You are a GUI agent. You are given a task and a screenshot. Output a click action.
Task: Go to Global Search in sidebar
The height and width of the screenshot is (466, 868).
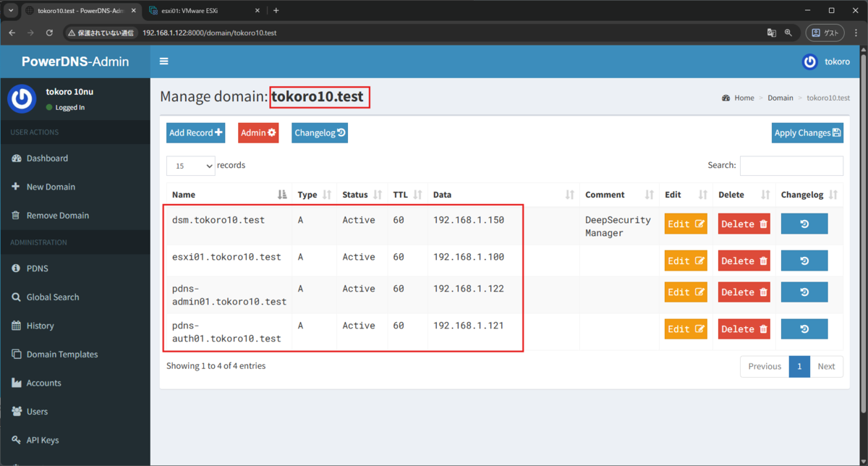[53, 297]
